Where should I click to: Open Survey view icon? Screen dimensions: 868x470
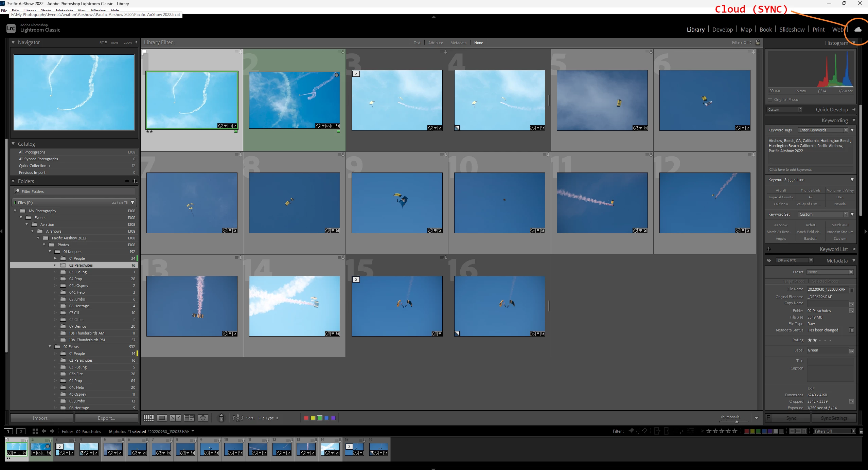(x=189, y=418)
